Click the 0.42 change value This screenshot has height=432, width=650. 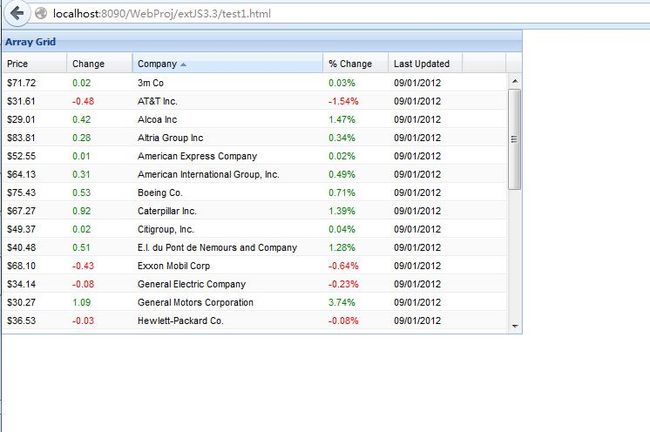(81, 119)
